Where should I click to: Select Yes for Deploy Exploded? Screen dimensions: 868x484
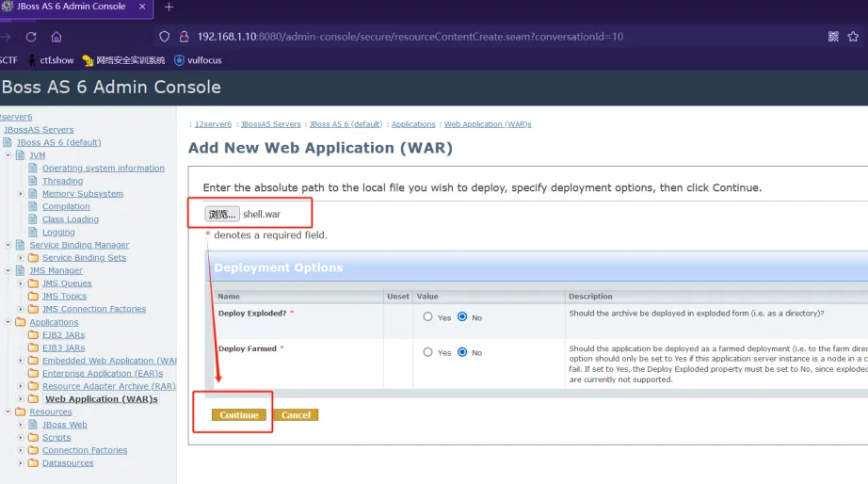[428, 316]
